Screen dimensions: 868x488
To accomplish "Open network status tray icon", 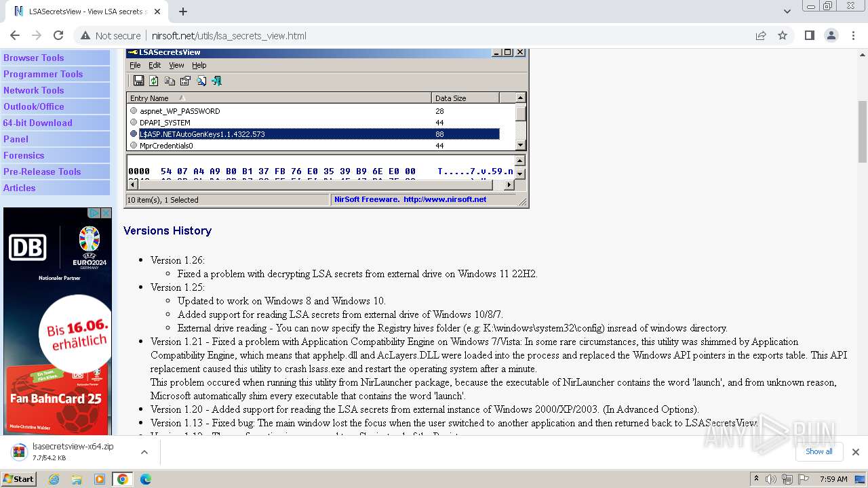I will [x=787, y=479].
